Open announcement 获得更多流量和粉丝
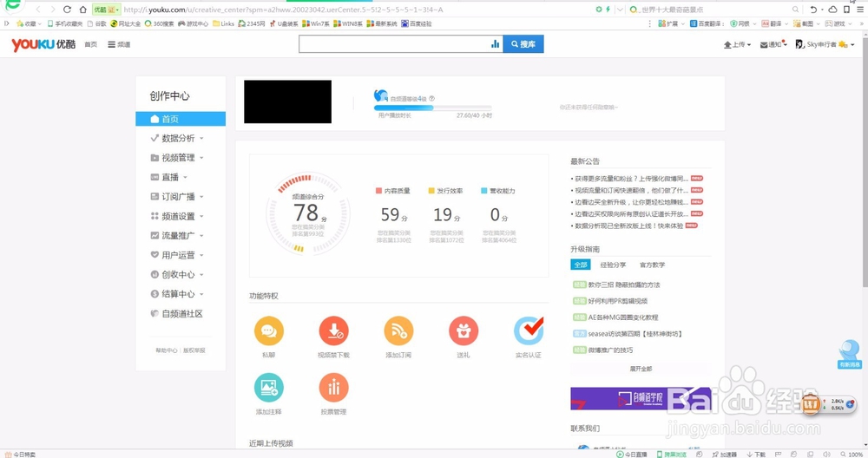Screen dimensions: 868x458 point(631,179)
